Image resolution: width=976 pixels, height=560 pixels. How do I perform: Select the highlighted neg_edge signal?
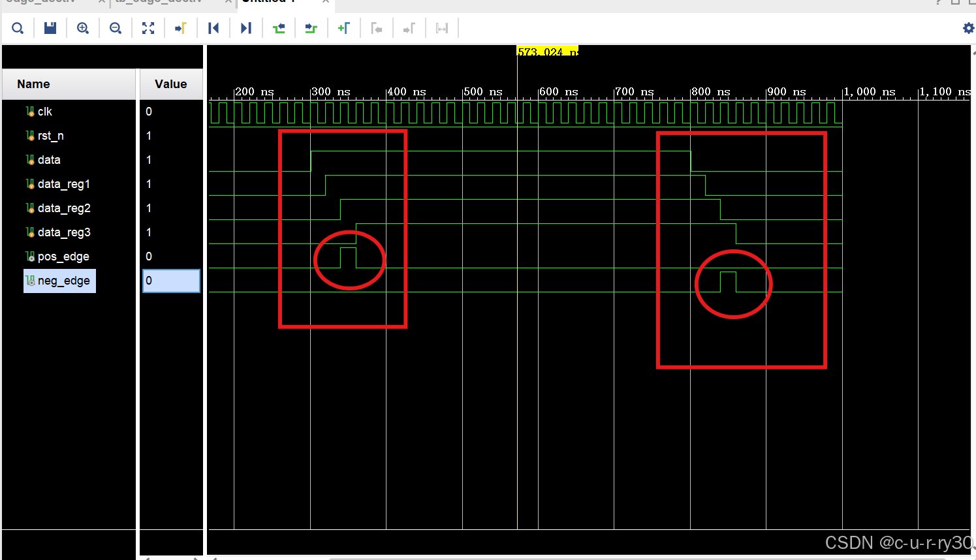59,281
